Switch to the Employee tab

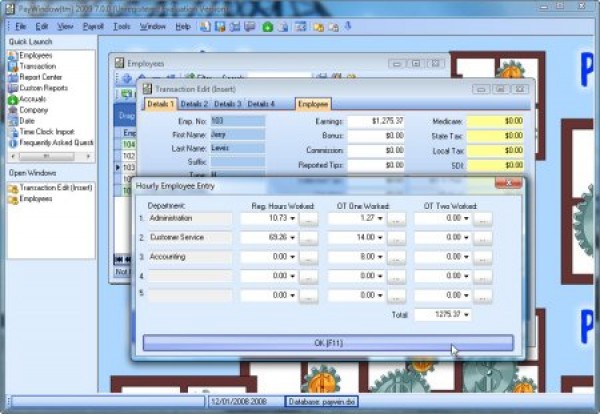[x=313, y=104]
